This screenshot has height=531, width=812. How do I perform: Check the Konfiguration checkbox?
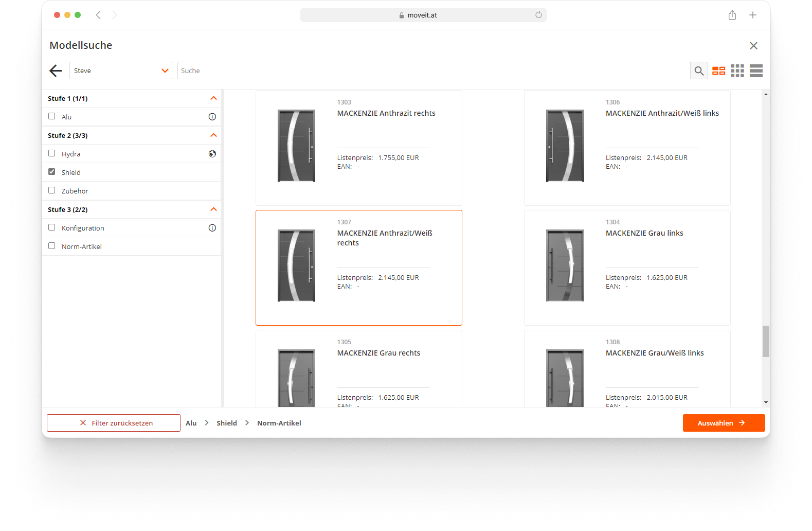click(51, 227)
